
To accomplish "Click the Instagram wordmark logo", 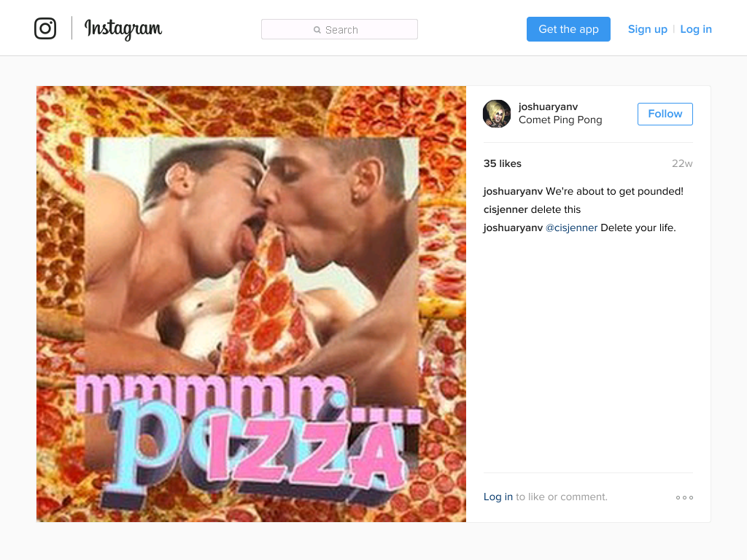I will pyautogui.click(x=123, y=29).
